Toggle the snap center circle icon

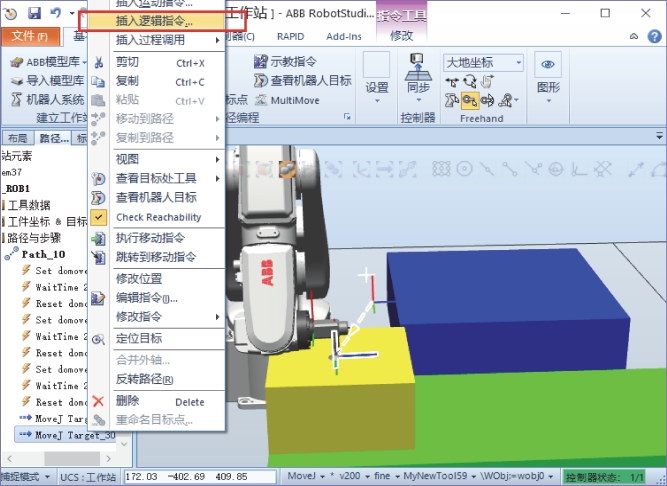point(465,169)
